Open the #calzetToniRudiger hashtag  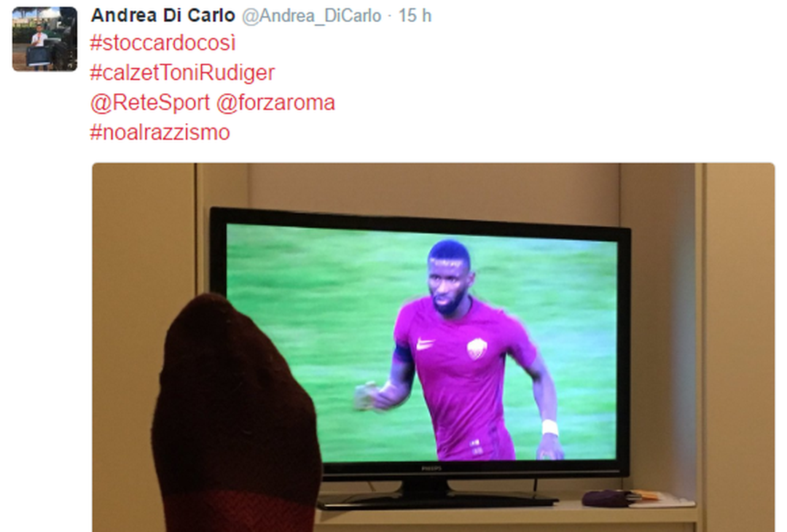pyautogui.click(x=182, y=73)
